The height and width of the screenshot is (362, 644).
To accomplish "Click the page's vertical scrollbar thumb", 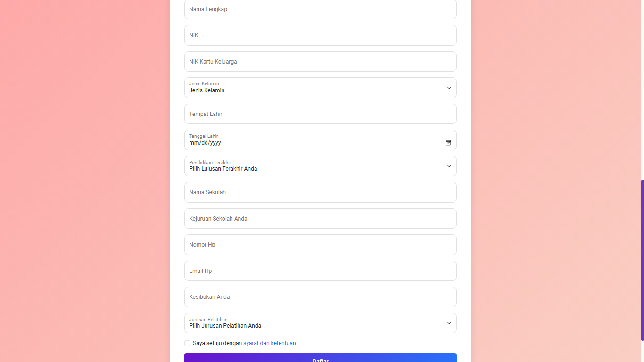I will click(642, 260).
